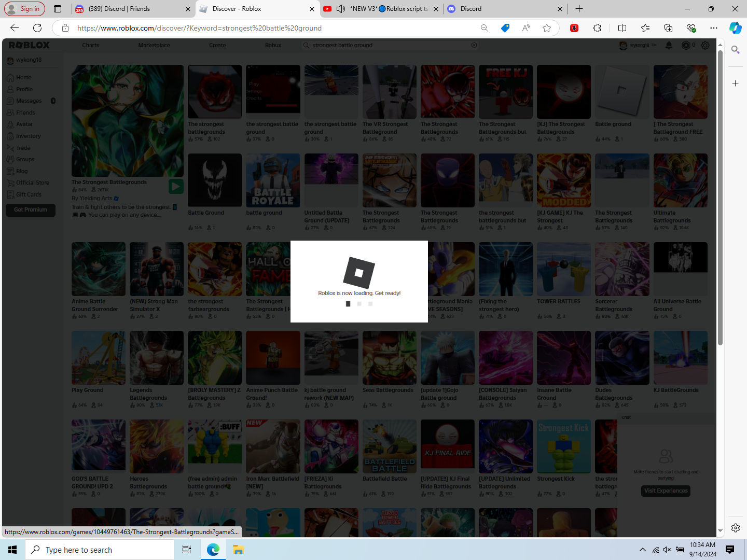
Task: Clear the Roblox search field
Action: [474, 45]
